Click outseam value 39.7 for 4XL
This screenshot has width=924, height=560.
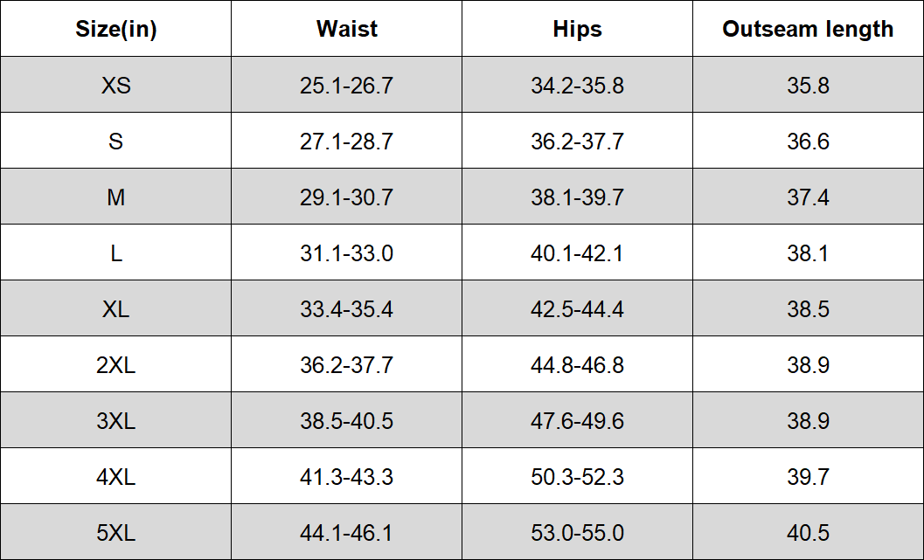pos(808,476)
